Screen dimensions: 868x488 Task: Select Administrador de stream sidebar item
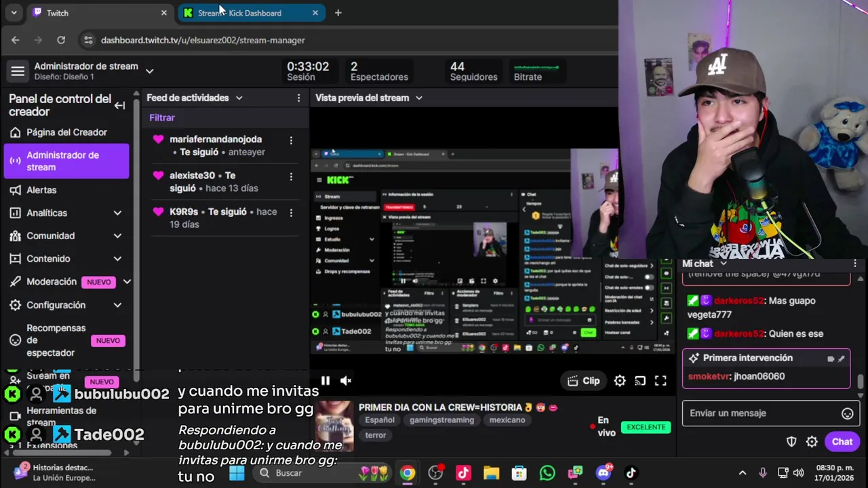point(66,161)
